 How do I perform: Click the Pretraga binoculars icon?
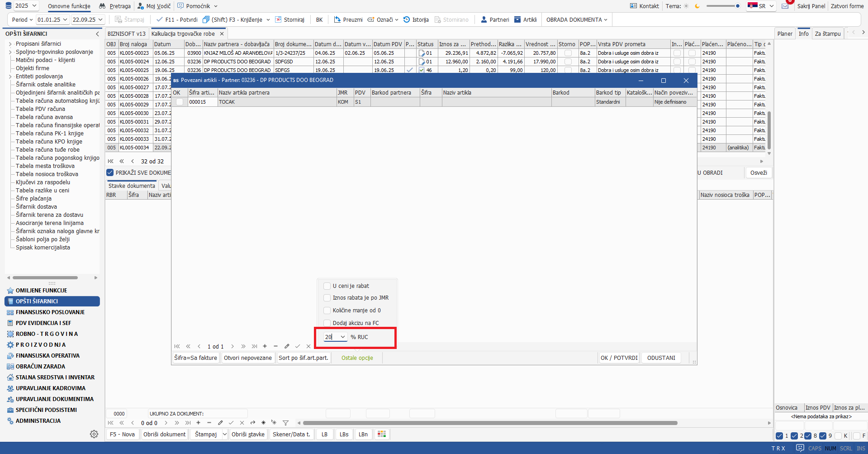tap(102, 6)
